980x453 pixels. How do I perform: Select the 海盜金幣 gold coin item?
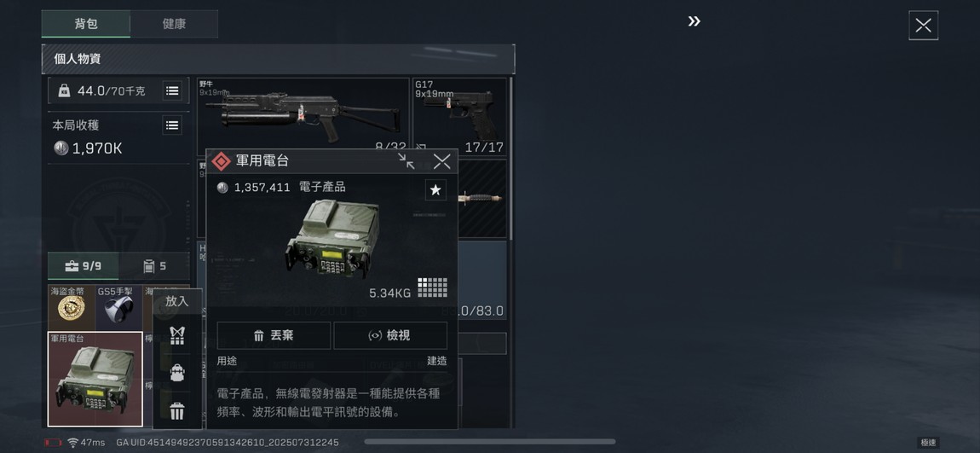[x=72, y=307]
